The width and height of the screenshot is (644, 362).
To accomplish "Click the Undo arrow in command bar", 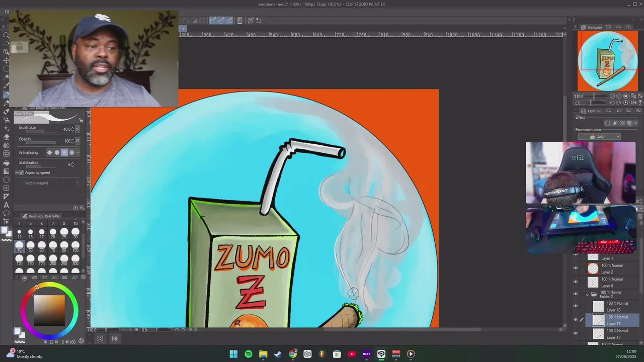I will [x=259, y=20].
